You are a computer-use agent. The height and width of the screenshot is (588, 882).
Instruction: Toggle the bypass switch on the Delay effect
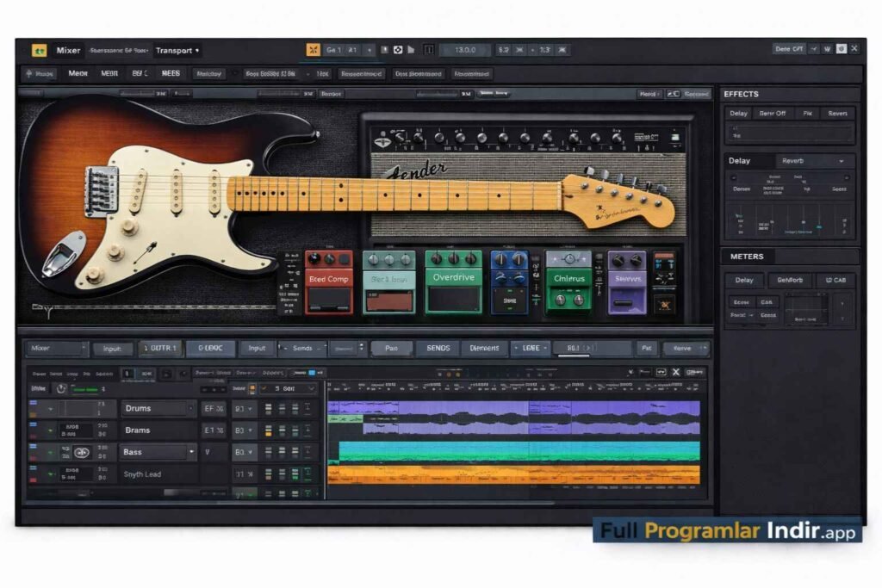773,114
